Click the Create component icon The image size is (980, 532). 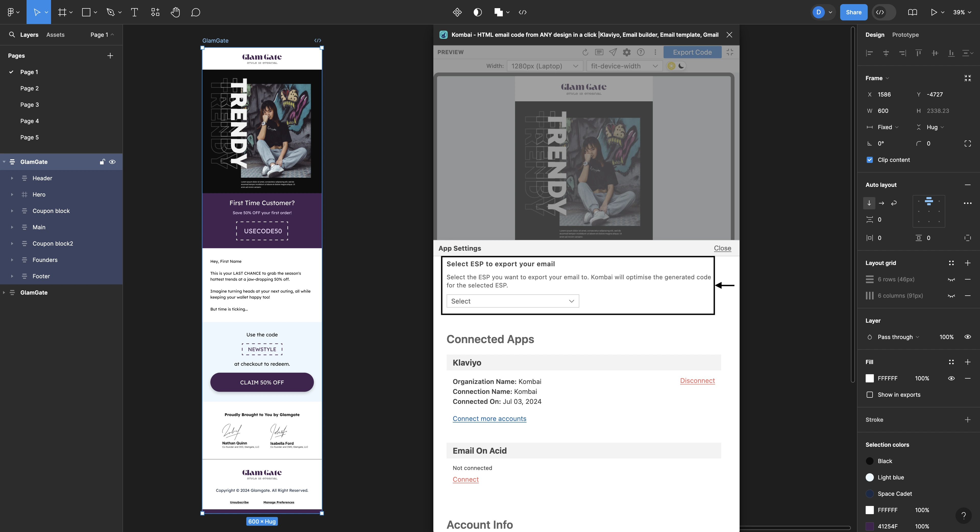click(x=457, y=12)
